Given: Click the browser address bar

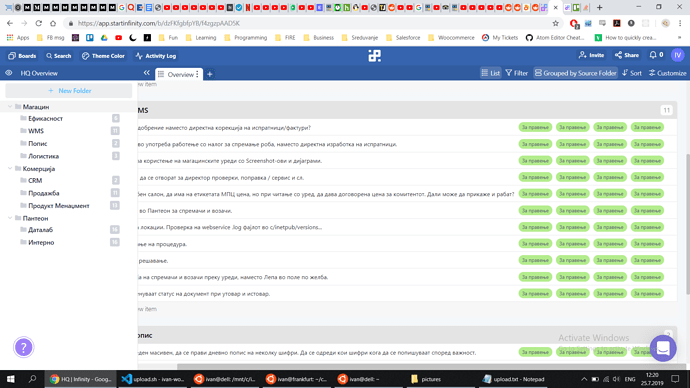Looking at the screenshot, I should (308, 23).
